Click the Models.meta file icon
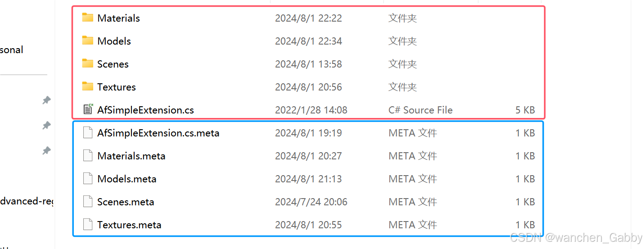The image size is (644, 249). [x=87, y=179]
